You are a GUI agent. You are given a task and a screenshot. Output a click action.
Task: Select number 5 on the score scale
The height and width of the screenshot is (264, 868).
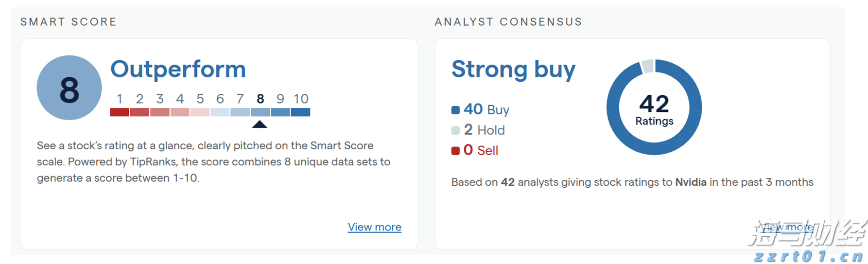pos(200,99)
